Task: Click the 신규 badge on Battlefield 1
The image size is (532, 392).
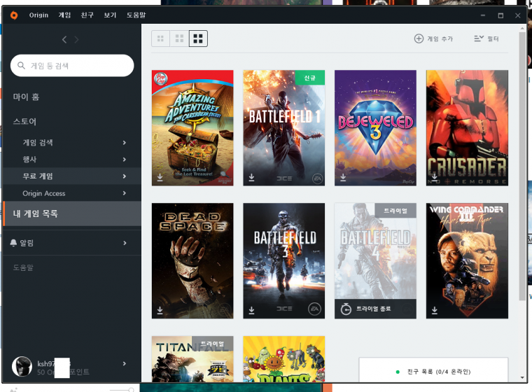Action: tap(310, 78)
